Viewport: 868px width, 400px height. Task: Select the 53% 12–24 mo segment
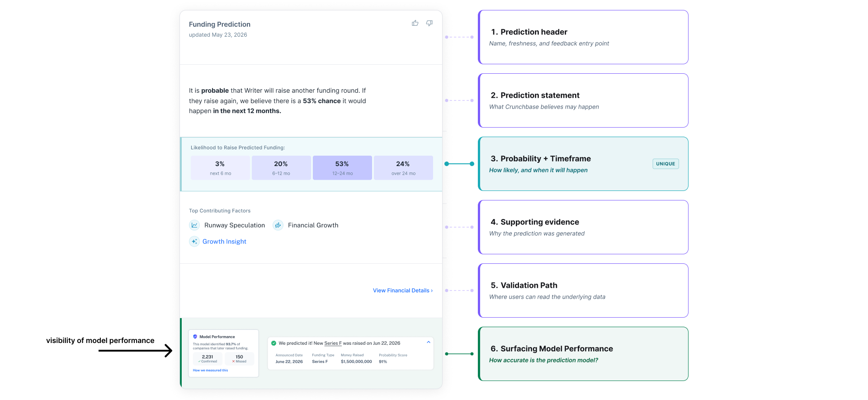(x=342, y=168)
